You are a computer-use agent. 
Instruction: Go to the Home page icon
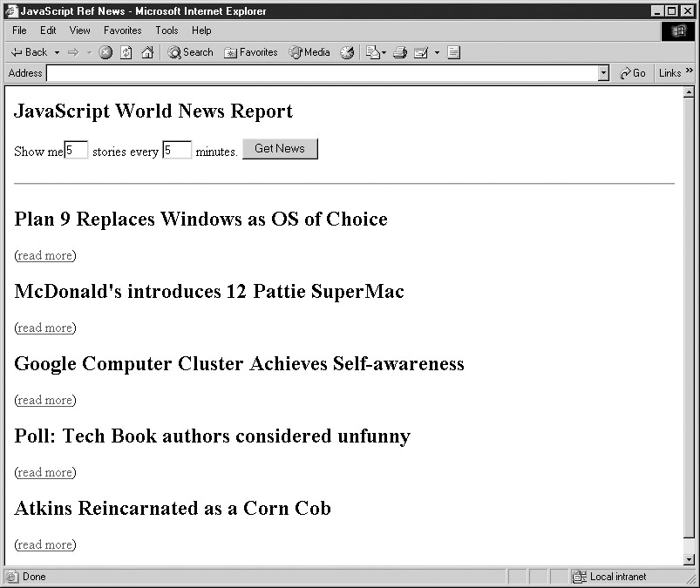click(x=147, y=52)
